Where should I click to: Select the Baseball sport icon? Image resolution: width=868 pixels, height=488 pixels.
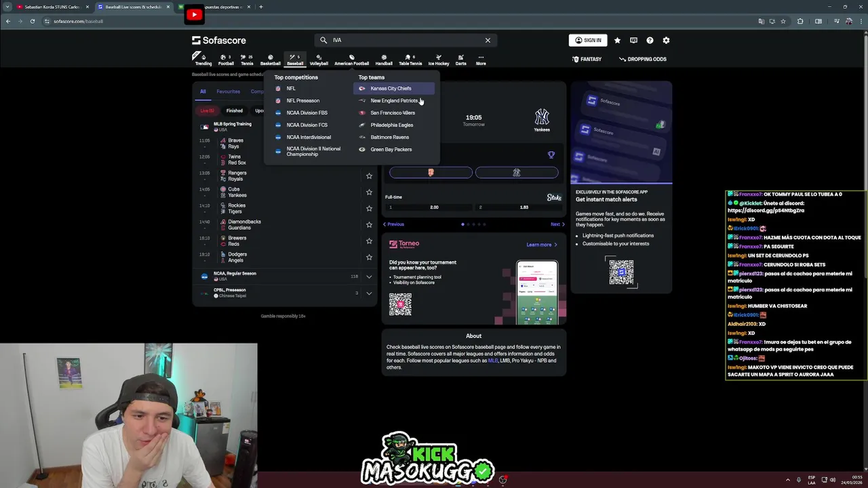(295, 60)
